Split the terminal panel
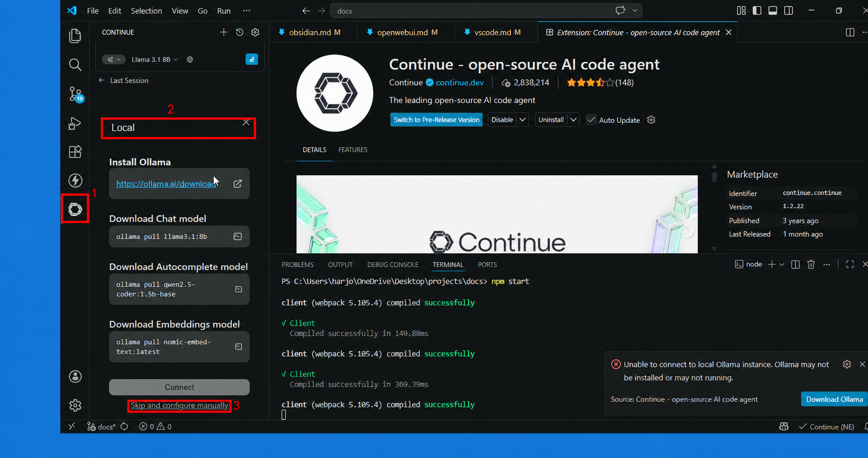The height and width of the screenshot is (458, 868). pos(795,264)
